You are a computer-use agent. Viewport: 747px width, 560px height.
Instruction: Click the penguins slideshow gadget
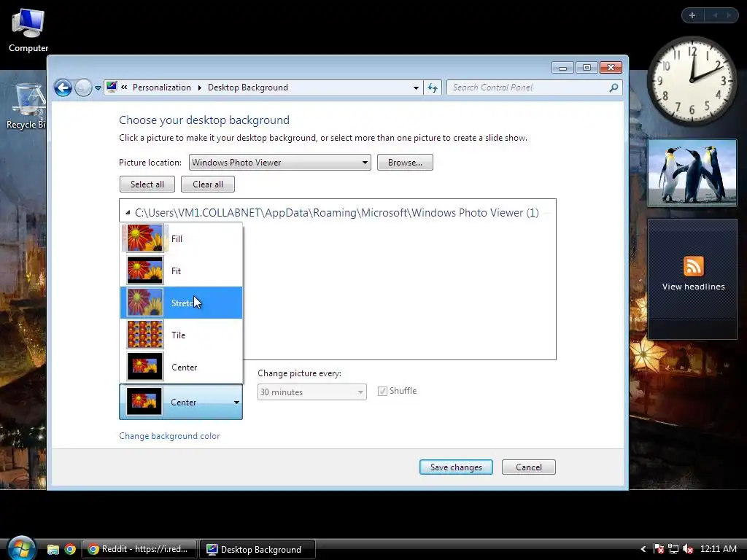click(692, 173)
